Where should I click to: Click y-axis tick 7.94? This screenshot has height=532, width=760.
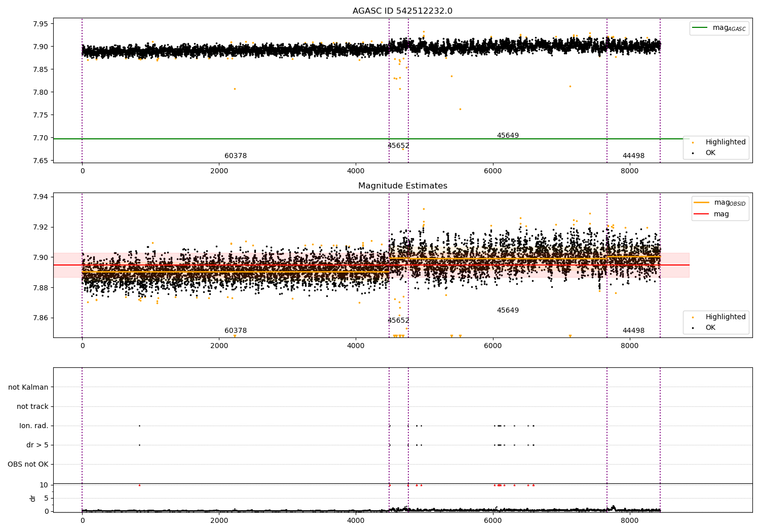click(x=41, y=197)
